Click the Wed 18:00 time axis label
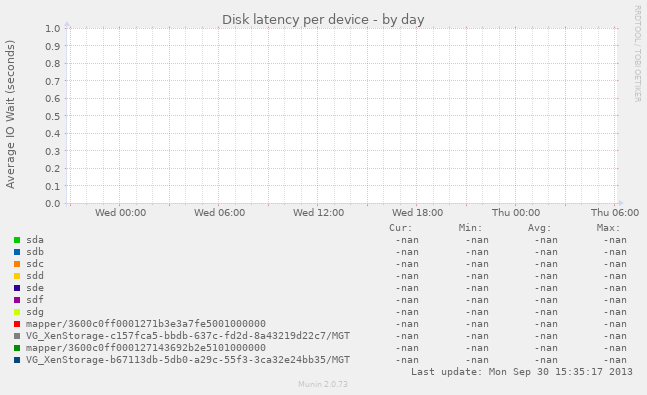The height and width of the screenshot is (395, 647). pyautogui.click(x=418, y=213)
